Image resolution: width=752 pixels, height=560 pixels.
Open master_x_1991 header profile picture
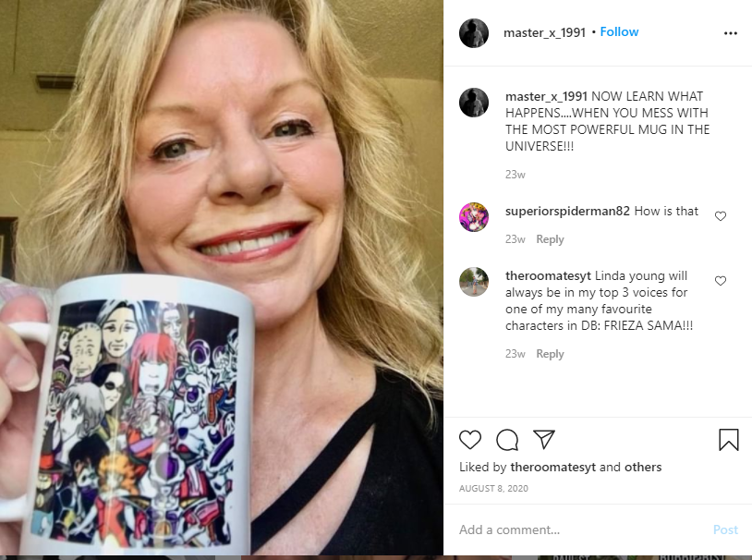[x=474, y=33]
